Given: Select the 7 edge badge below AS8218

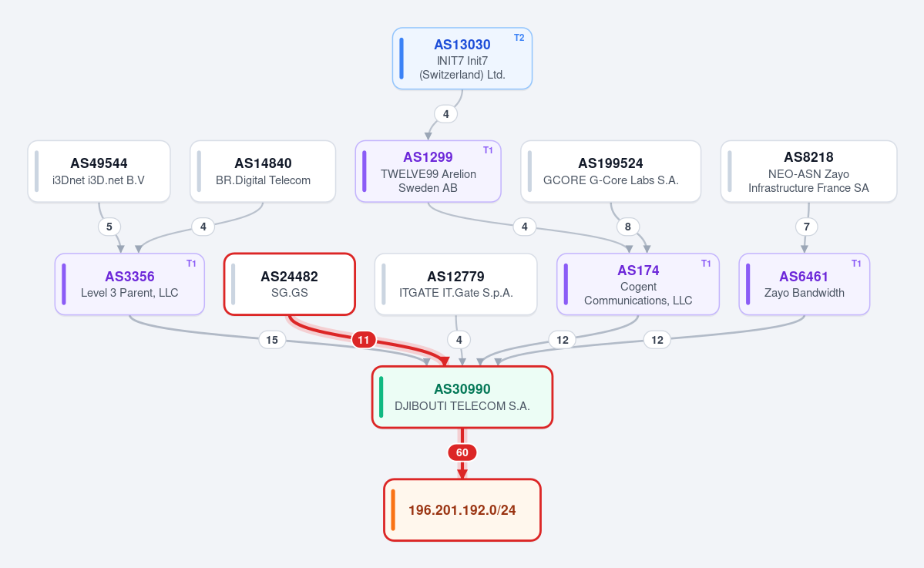Looking at the screenshot, I should point(807,227).
